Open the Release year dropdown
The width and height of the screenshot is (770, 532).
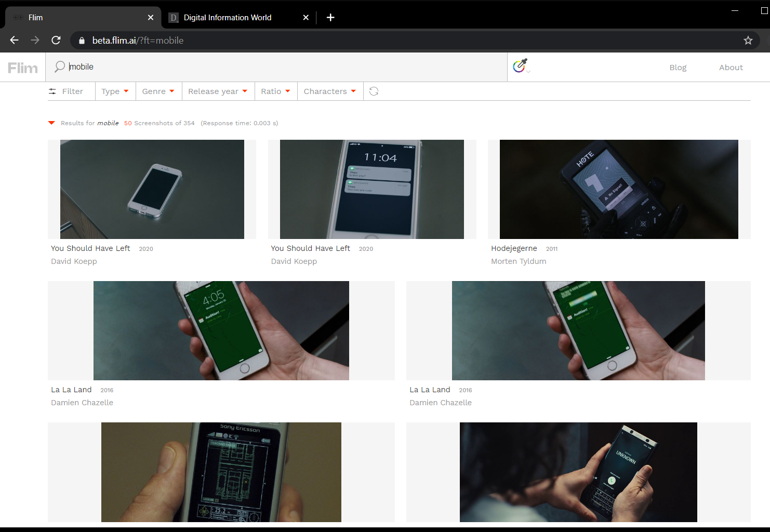(218, 91)
